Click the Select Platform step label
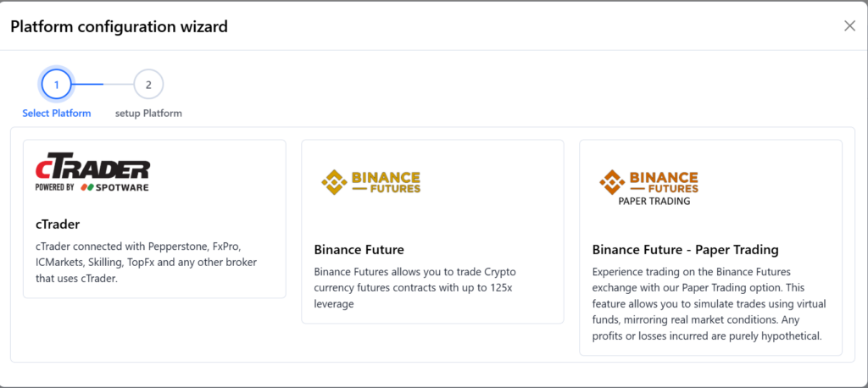 coord(56,114)
